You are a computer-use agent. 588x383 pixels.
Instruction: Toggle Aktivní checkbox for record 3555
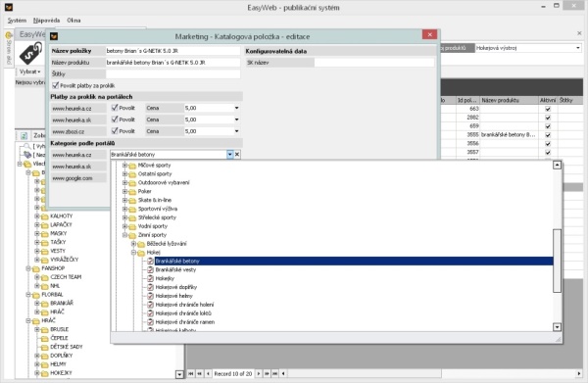[x=548, y=135]
